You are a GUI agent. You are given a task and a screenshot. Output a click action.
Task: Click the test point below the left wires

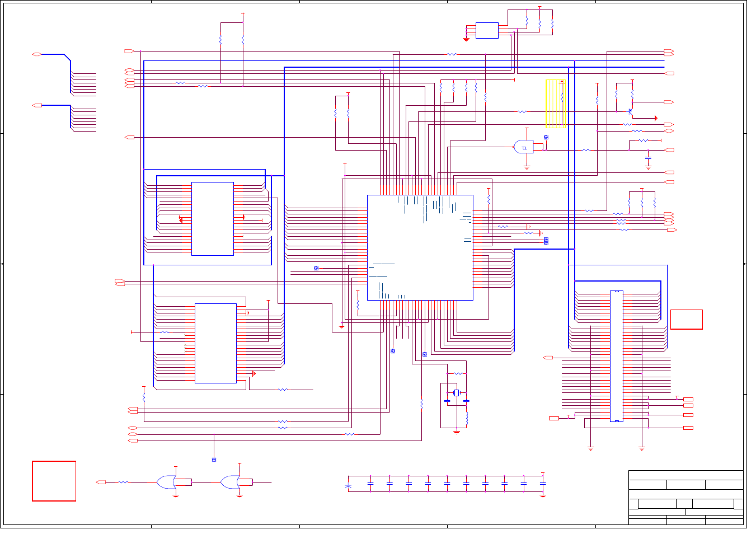(x=214, y=460)
